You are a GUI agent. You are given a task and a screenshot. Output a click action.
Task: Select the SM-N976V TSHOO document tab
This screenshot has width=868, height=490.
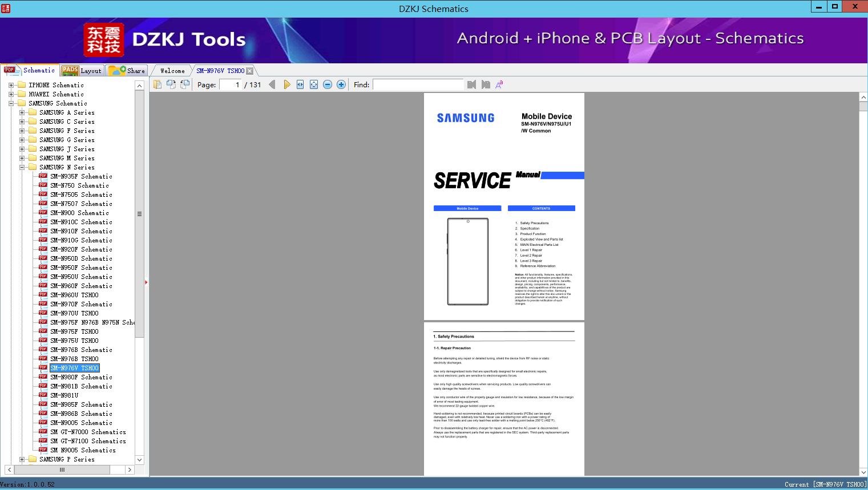220,71
